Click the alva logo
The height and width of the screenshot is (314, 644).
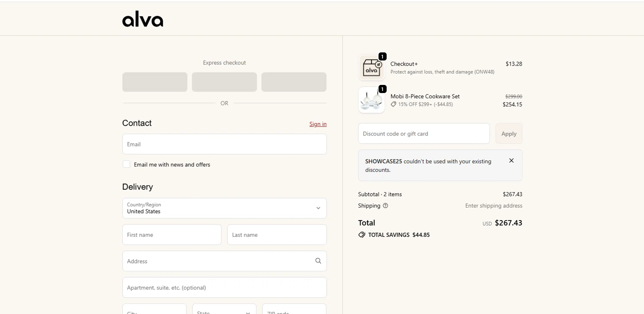pos(143,19)
